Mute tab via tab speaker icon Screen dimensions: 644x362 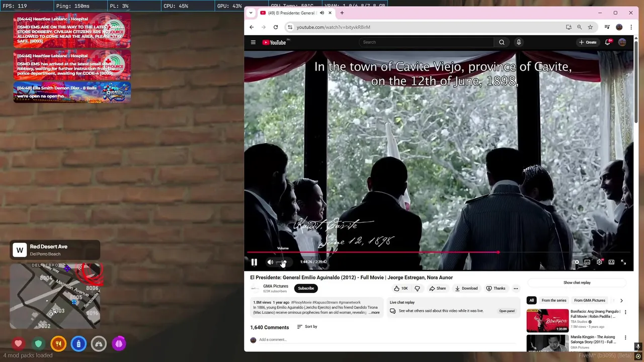322,13
